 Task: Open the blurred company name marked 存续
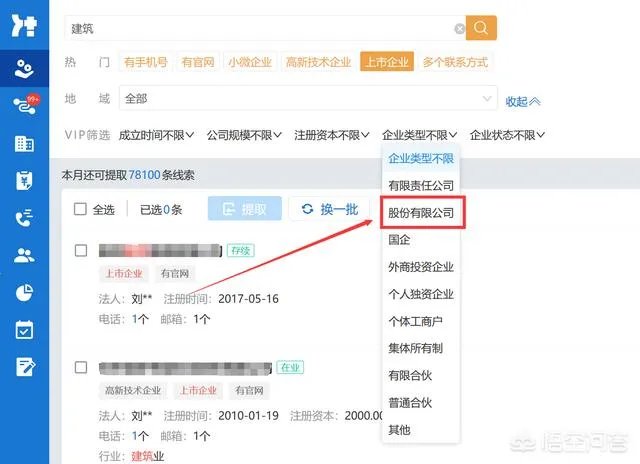pyautogui.click(x=160, y=250)
